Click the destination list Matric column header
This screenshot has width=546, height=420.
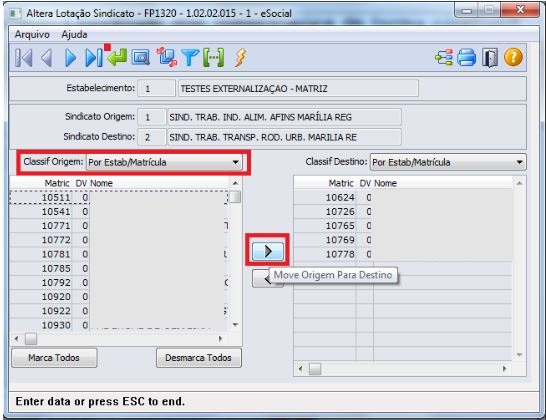click(341, 183)
